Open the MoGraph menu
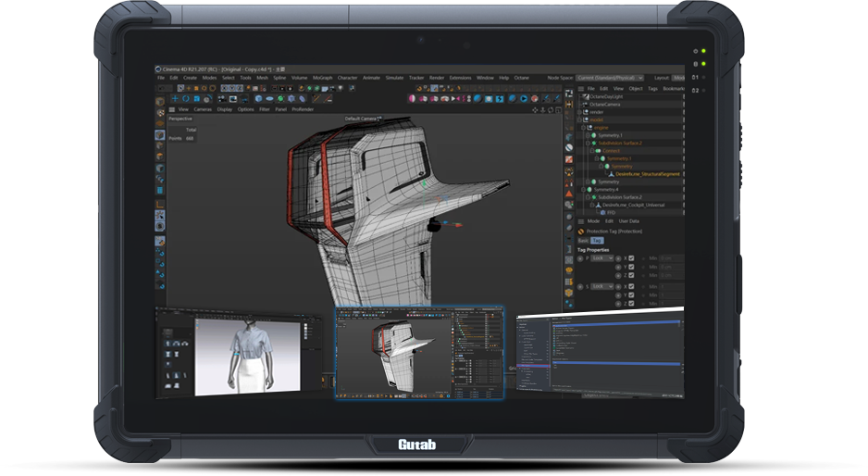Image resolution: width=868 pixels, height=476 pixels. [x=322, y=78]
